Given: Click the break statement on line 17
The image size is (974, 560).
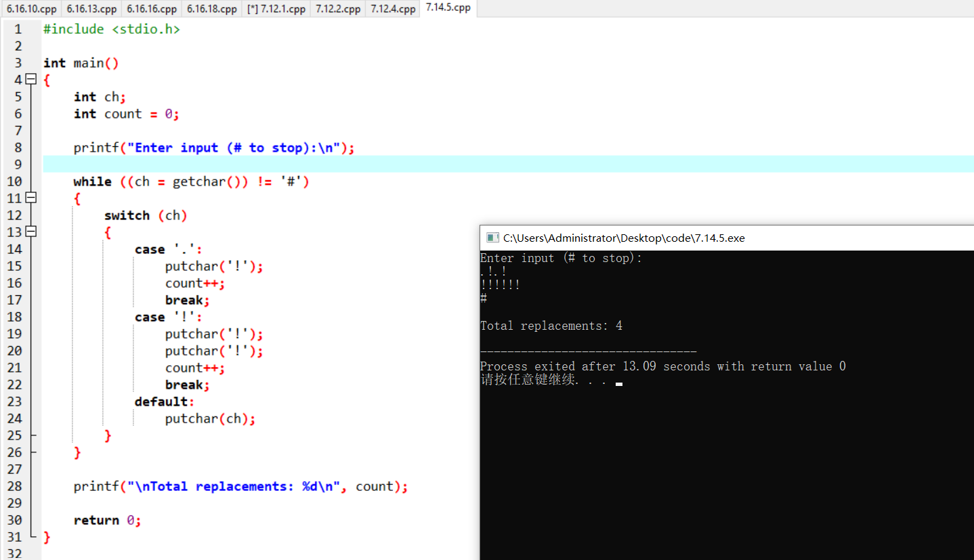Looking at the screenshot, I should 188,300.
